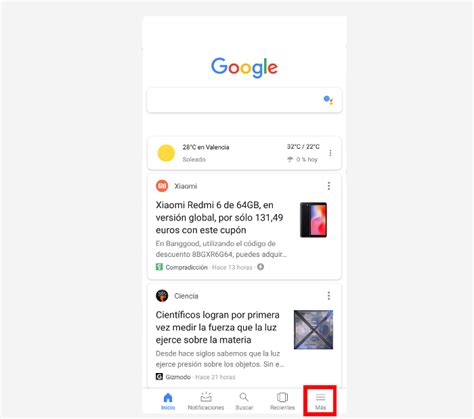Tap the Google Assistant icon in search bar
The height and width of the screenshot is (419, 474).
pyautogui.click(x=328, y=100)
